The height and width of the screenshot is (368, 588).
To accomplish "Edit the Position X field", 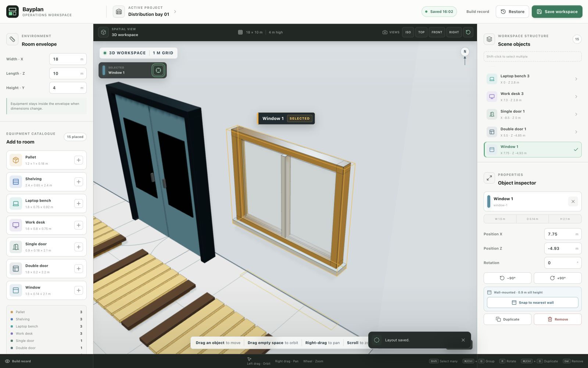I will [x=563, y=234].
